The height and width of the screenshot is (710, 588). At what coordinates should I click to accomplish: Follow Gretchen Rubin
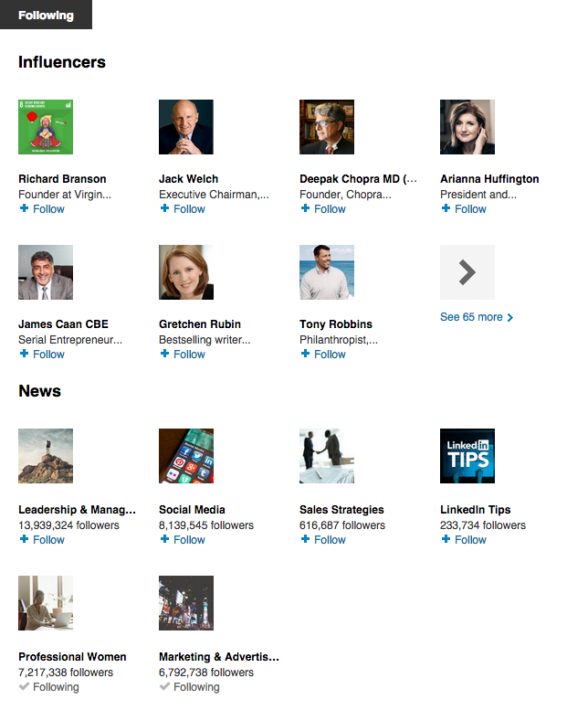(x=183, y=355)
